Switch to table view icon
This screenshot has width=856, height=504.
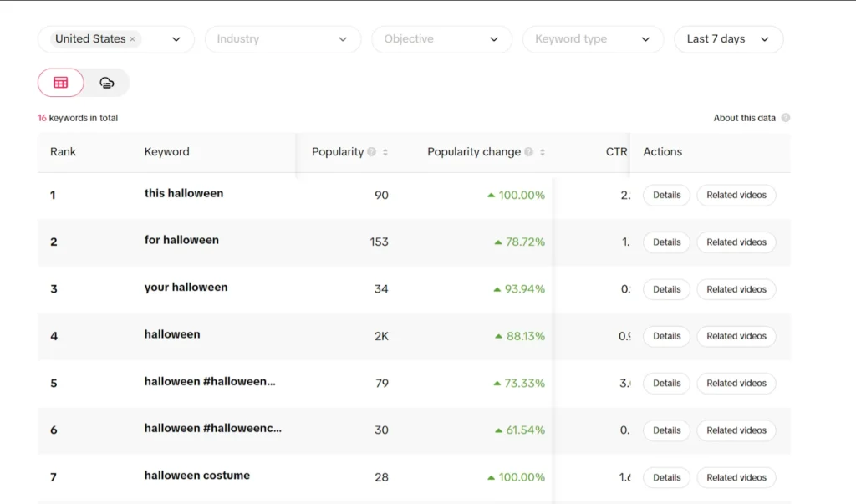click(61, 83)
